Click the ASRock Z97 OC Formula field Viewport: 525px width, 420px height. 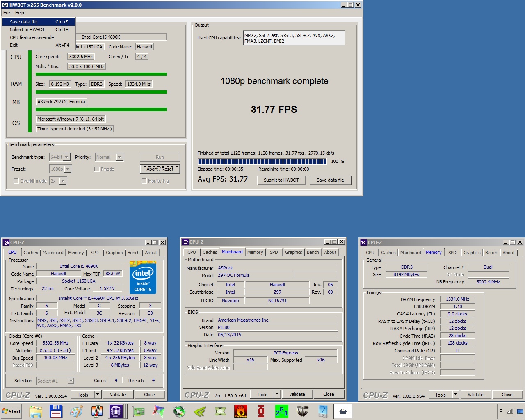(x=62, y=102)
